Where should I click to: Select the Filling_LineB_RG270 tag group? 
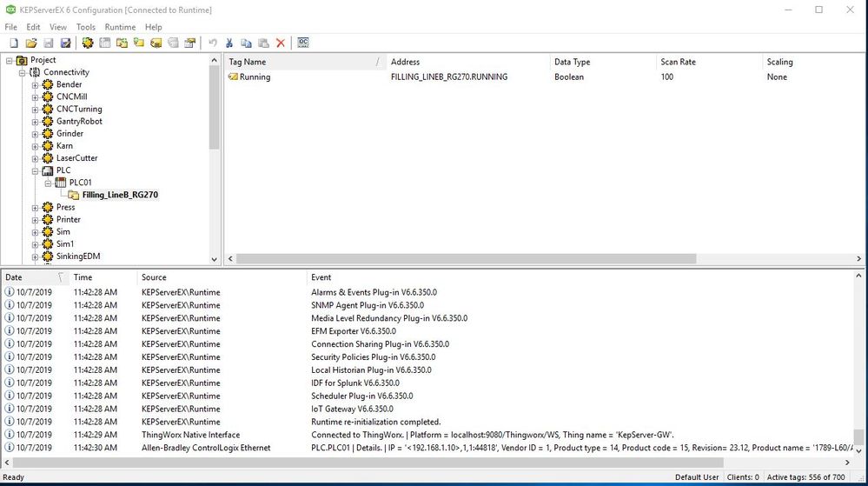(120, 195)
